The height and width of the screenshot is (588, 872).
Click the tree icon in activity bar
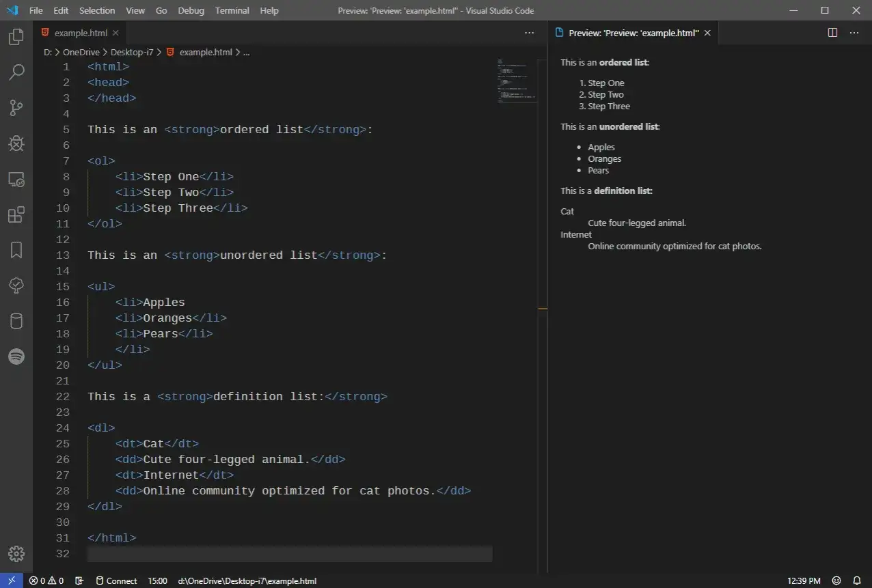coord(16,285)
